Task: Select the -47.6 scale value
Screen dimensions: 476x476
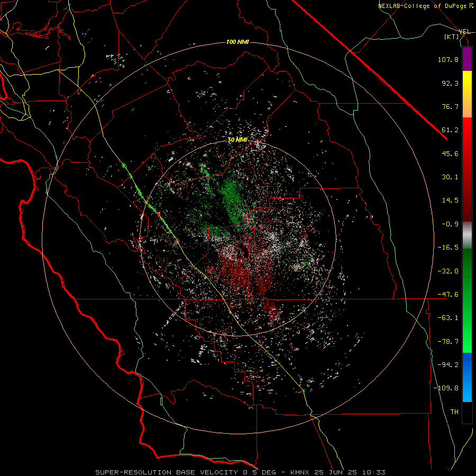Action: [x=448, y=294]
